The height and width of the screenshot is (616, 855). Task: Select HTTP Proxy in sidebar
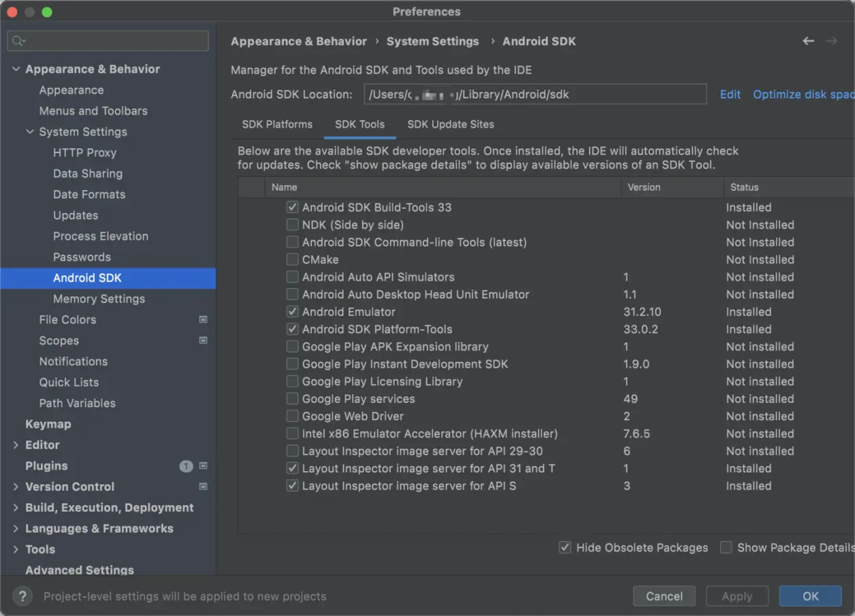[x=84, y=152]
